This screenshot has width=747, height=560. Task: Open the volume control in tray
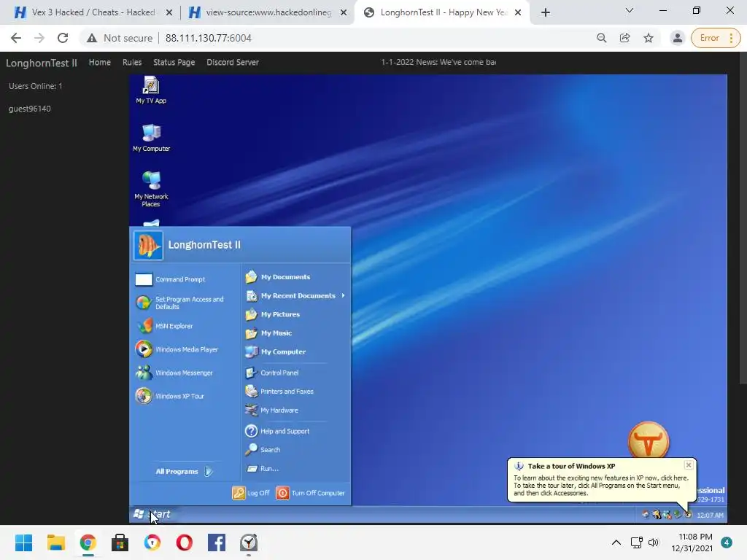click(x=654, y=542)
